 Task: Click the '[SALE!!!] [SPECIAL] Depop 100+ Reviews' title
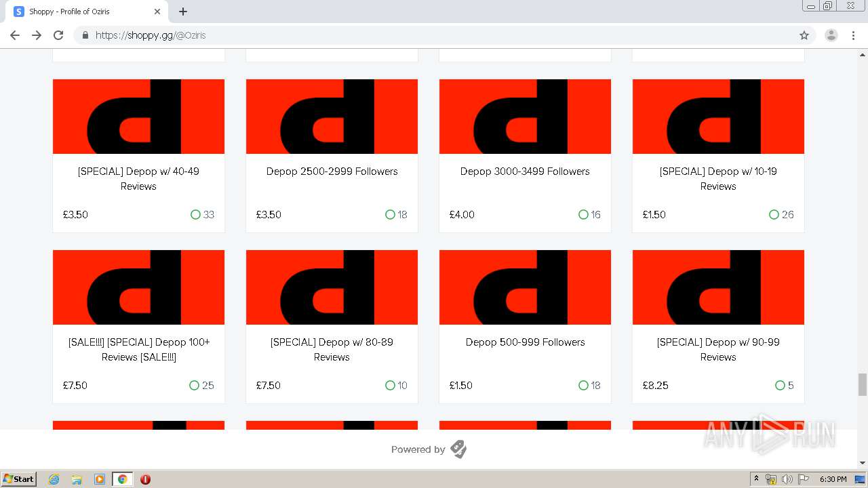[x=139, y=350]
